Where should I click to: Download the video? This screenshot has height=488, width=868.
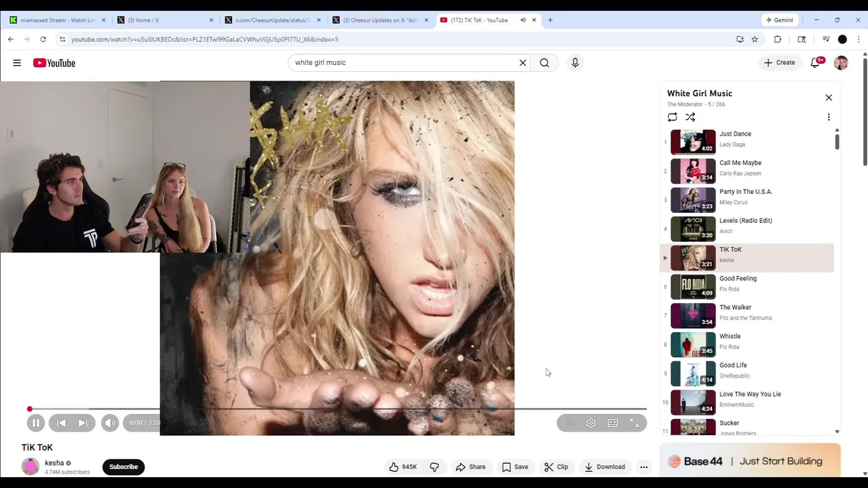click(604, 467)
